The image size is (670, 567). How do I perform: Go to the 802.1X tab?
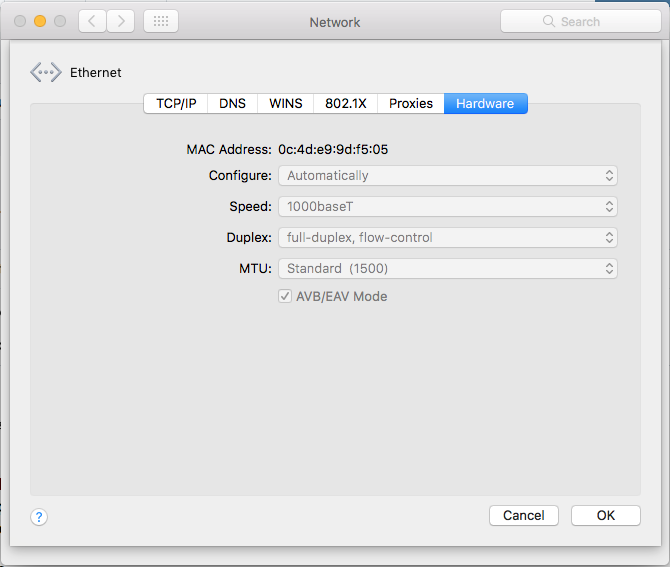click(346, 104)
